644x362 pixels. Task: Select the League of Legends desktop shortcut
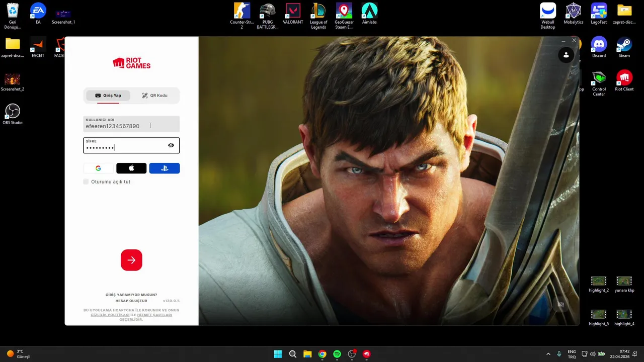[318, 16]
